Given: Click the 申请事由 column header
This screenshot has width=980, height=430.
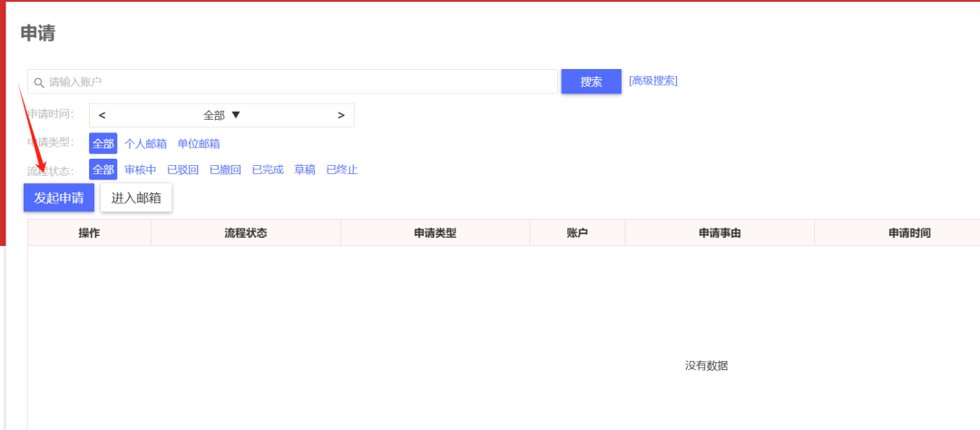Looking at the screenshot, I should 720,232.
